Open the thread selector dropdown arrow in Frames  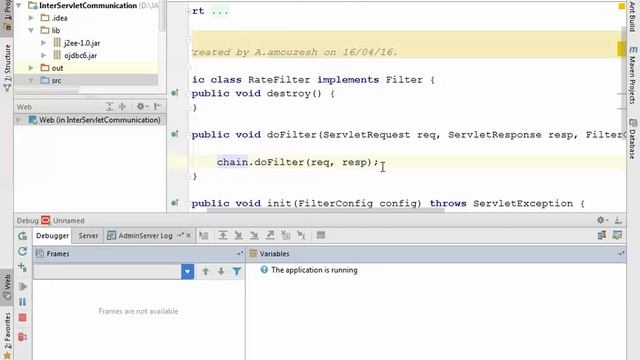point(187,271)
